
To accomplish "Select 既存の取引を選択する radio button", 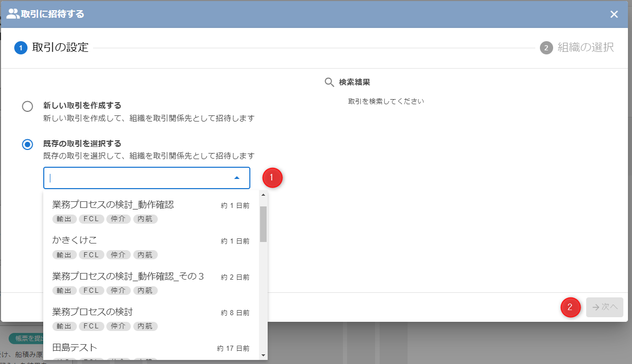I will tap(27, 144).
